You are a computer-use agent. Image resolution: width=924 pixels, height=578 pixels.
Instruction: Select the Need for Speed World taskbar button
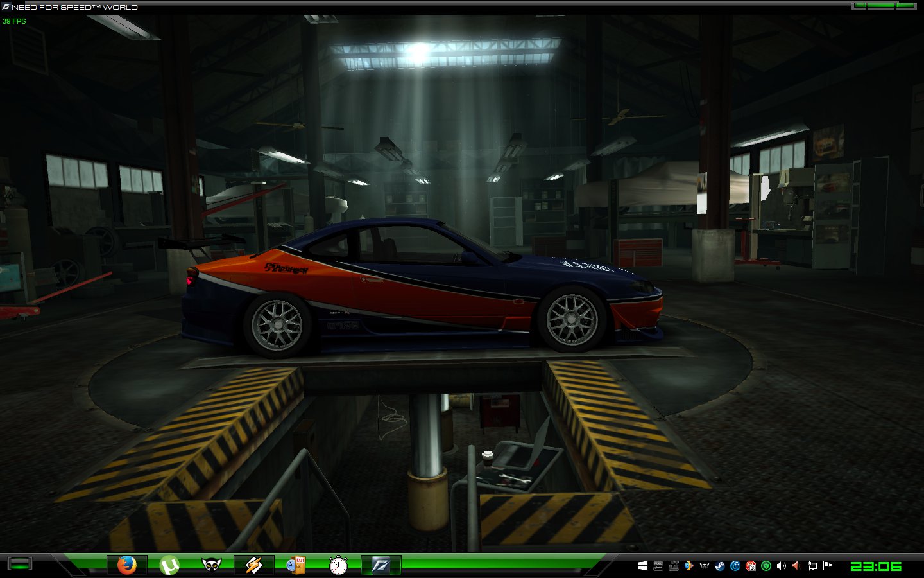coord(381,565)
